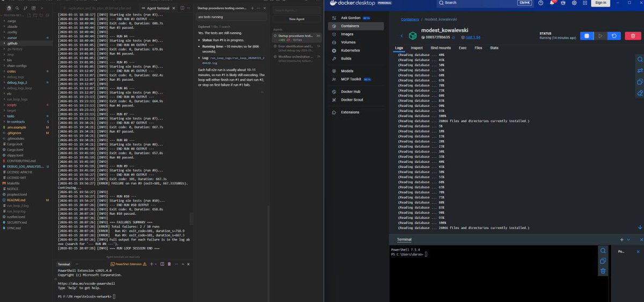Stop the modest_kowalevski container
The width and height of the screenshot is (644, 302).
587,35
